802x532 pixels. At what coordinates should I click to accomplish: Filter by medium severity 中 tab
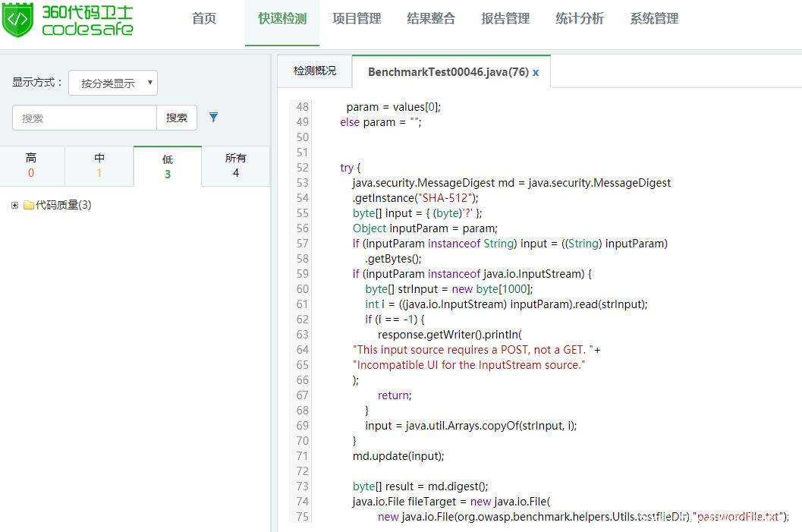pyautogui.click(x=99, y=165)
